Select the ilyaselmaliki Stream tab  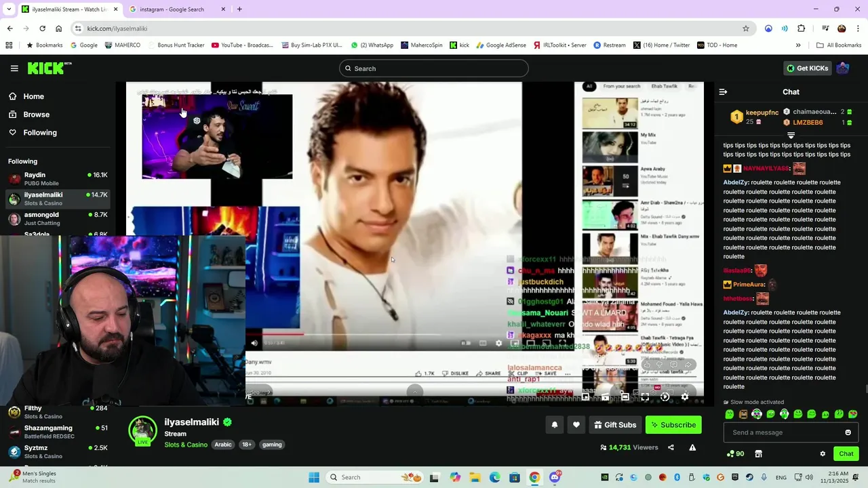pos(68,9)
